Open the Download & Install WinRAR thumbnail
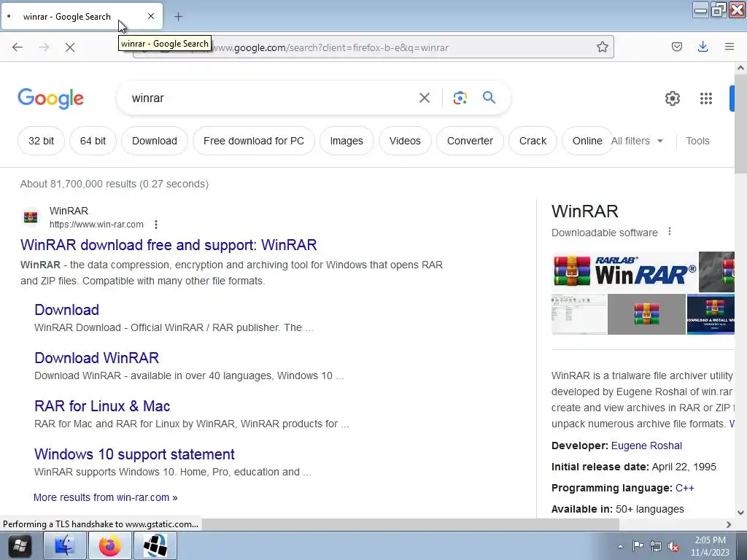 point(711,314)
